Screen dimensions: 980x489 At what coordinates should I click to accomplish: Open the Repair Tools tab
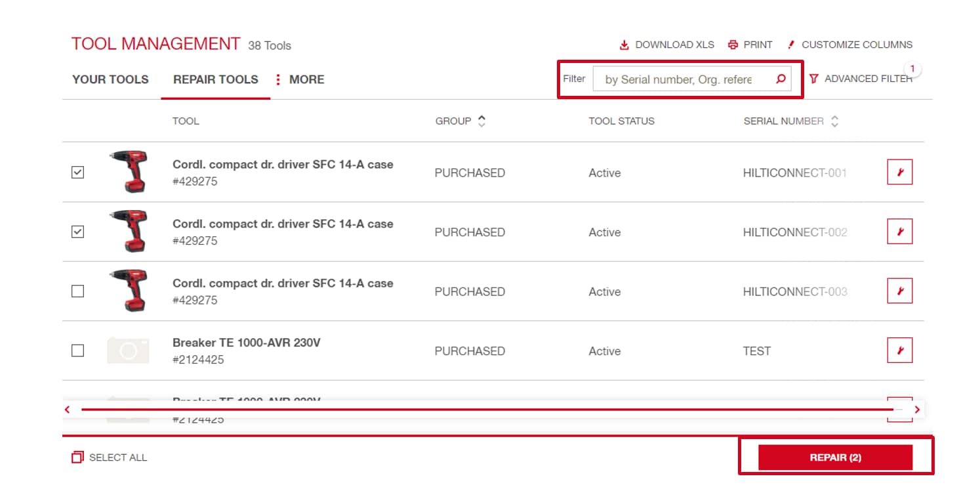pyautogui.click(x=215, y=79)
